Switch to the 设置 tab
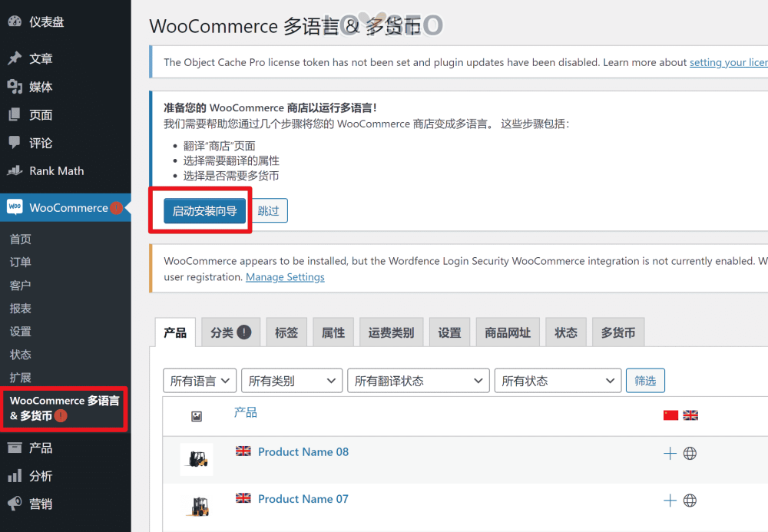The width and height of the screenshot is (768, 532). 449,332
